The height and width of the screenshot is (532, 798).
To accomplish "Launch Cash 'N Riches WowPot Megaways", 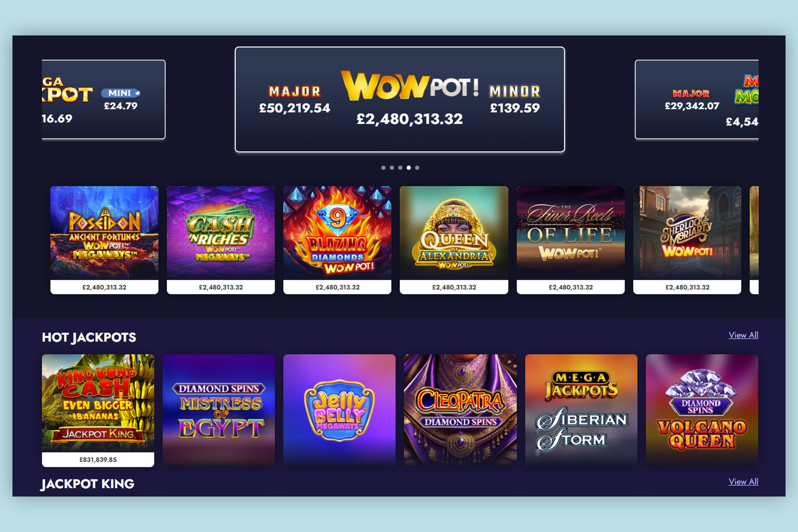I will coord(221,240).
